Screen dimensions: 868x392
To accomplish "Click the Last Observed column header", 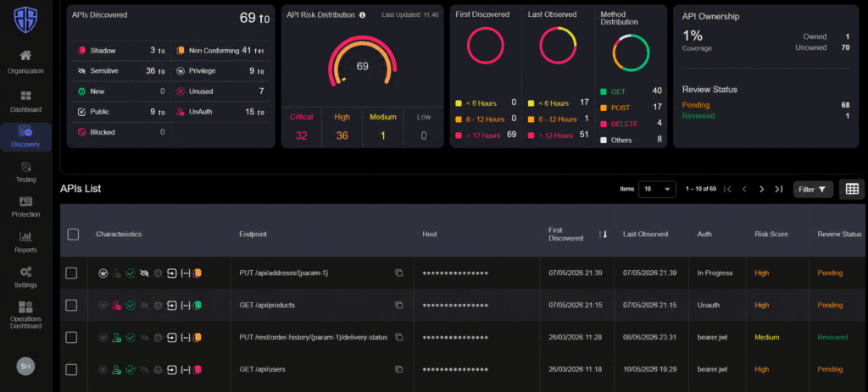I will (645, 235).
